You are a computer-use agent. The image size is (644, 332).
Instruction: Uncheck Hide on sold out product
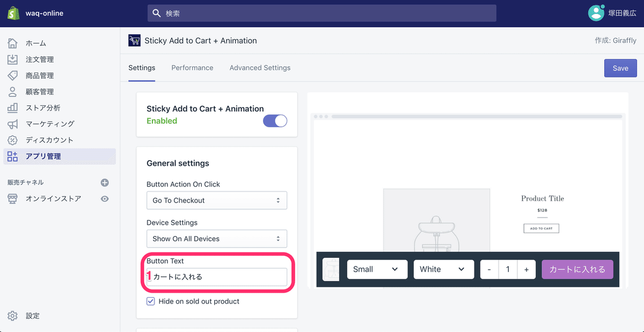(x=151, y=301)
